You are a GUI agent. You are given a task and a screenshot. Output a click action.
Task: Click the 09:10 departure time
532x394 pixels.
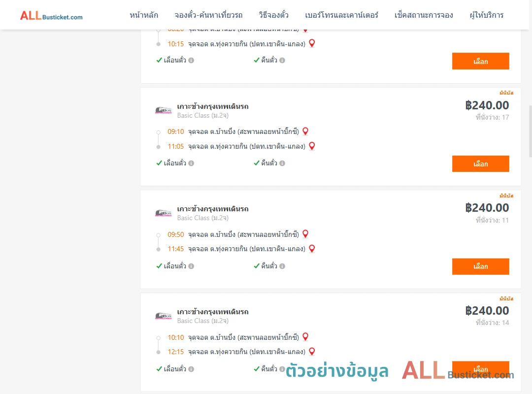pyautogui.click(x=176, y=131)
